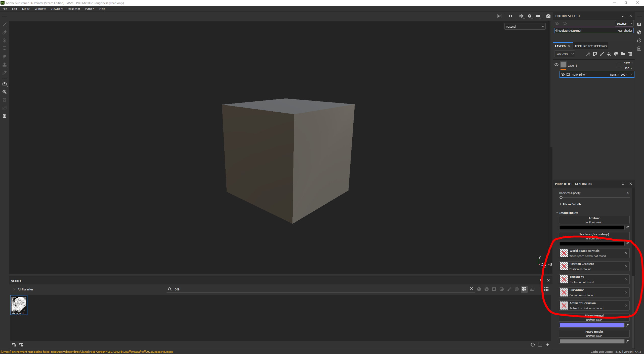Remove the Thickness image input
Image resolution: width=644 pixels, height=354 pixels.
626,279
